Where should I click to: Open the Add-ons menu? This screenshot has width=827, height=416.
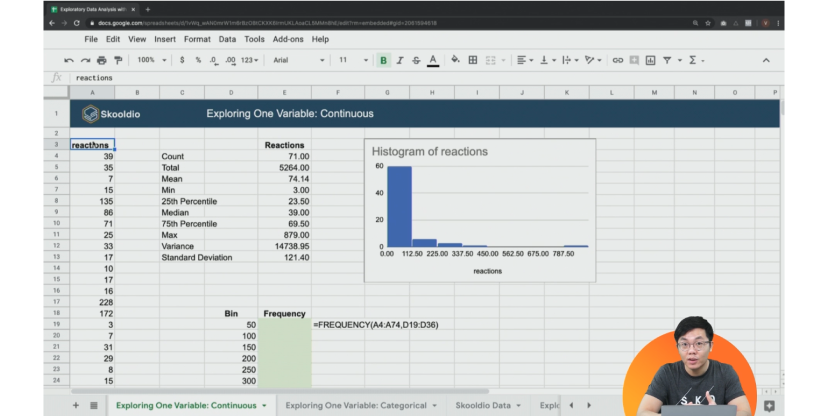pyautogui.click(x=288, y=39)
